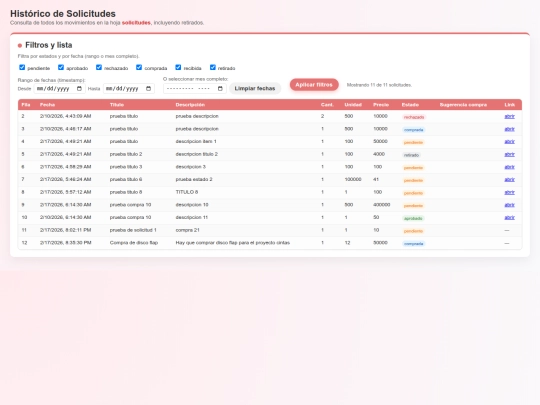This screenshot has width=540, height=405.
Task: Focus the Desde date input
Action: coord(59,89)
